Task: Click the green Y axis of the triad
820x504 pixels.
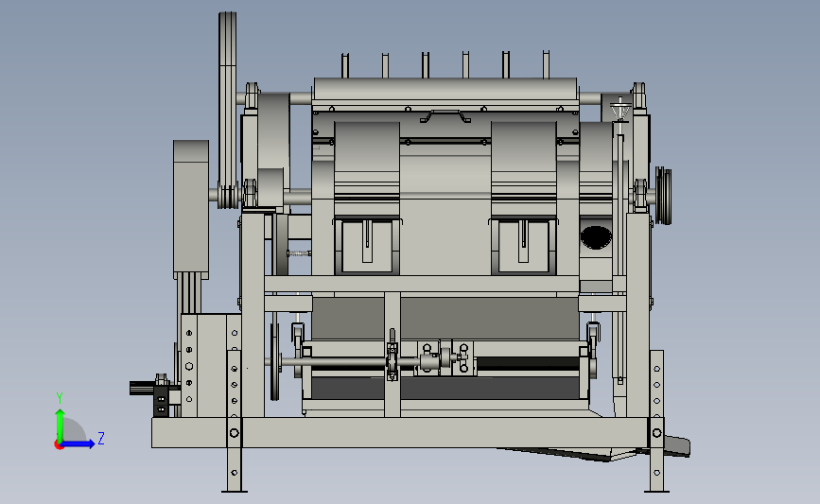Action: click(x=60, y=425)
